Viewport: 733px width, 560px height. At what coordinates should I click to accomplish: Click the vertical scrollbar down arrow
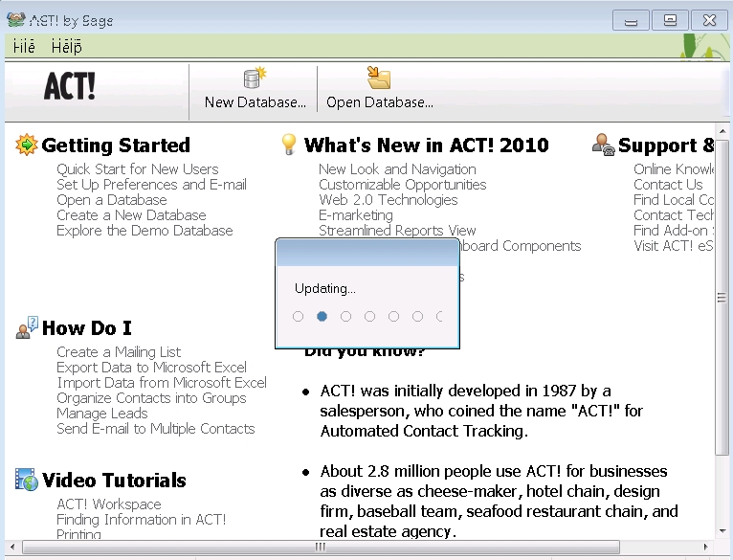pos(722,531)
